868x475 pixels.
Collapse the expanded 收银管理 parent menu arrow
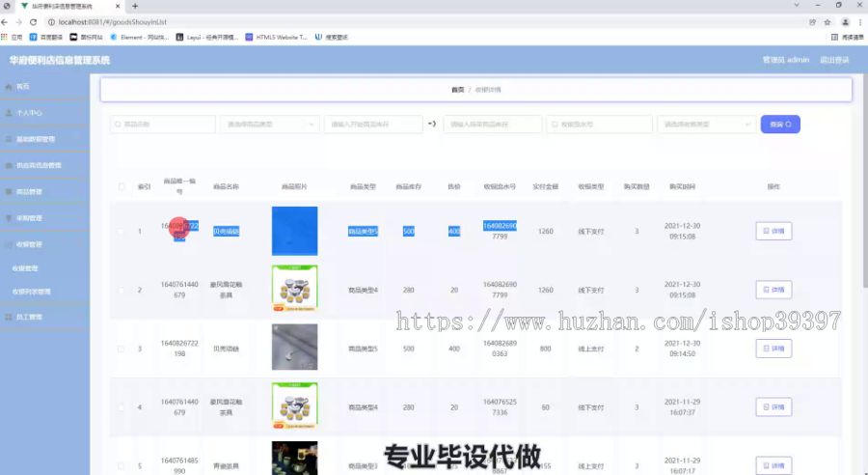(x=78, y=244)
